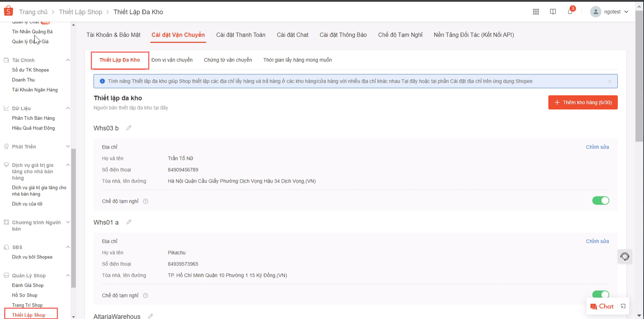Click Chỉnh sửa for Whs03 b address
Image resolution: width=644 pixels, height=319 pixels.
[x=597, y=147]
